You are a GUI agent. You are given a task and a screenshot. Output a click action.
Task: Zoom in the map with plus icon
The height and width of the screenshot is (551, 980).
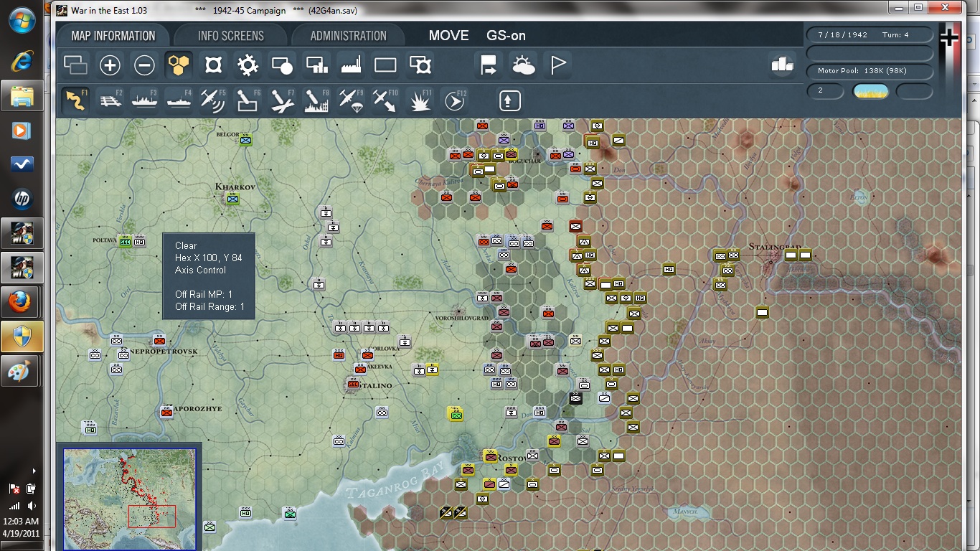point(110,65)
